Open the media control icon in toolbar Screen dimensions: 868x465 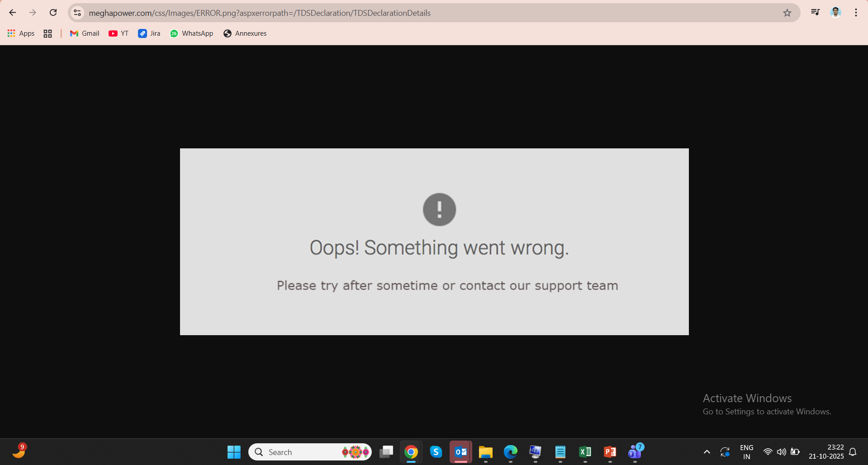pos(815,13)
